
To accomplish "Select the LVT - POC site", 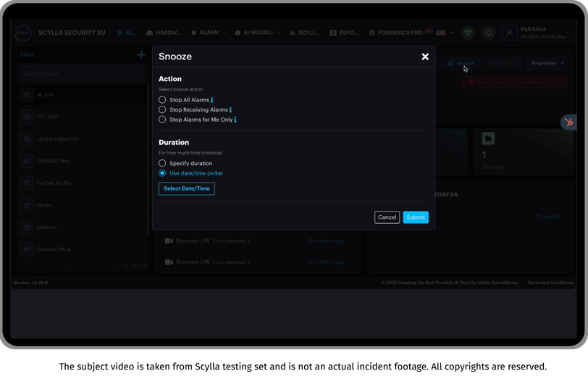I will (83, 117).
